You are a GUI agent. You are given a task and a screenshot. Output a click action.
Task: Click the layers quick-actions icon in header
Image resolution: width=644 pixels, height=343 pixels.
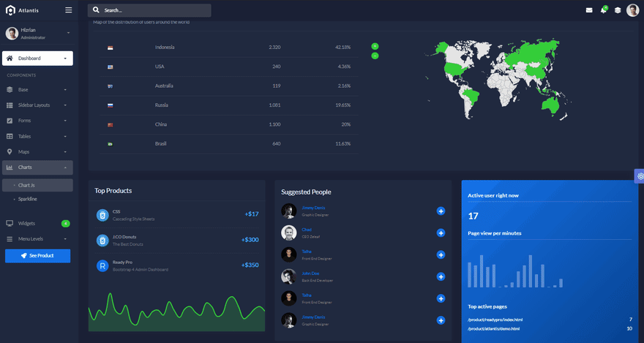pos(618,10)
